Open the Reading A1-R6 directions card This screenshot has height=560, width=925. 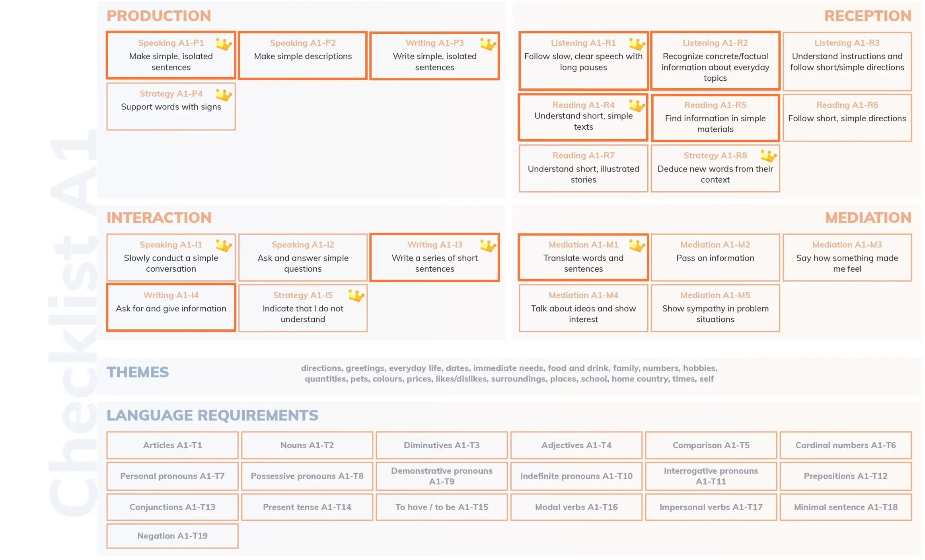click(x=847, y=117)
